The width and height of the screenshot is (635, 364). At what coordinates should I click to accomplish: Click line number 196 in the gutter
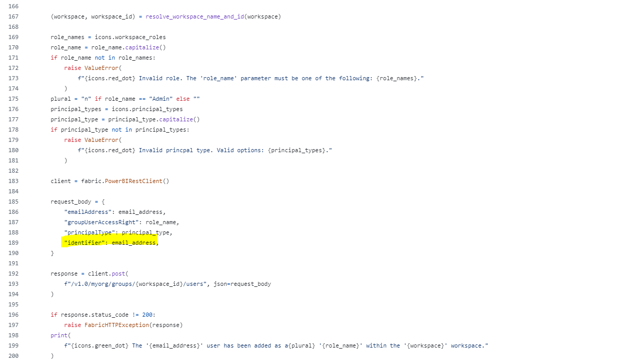tap(13, 315)
